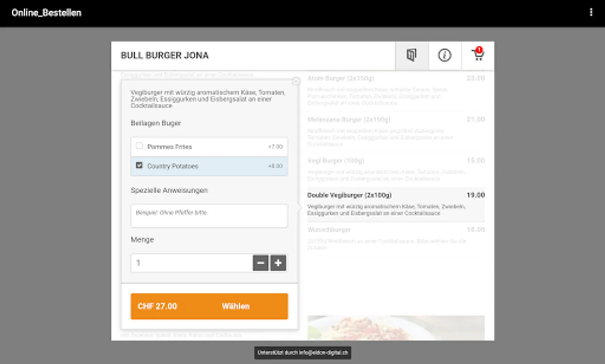This screenshot has width=605, height=364.
Task: Open the shopping cart
Action: [478, 55]
